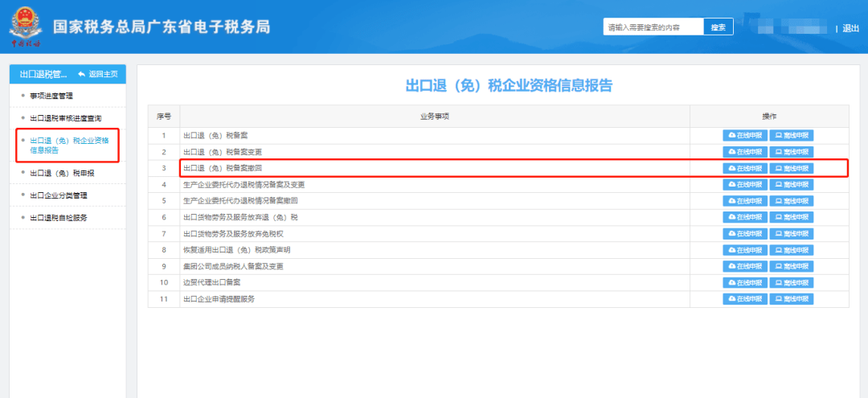Select 出口退税审核进度查询 sidebar item
This screenshot has width=868, height=398.
point(66,118)
